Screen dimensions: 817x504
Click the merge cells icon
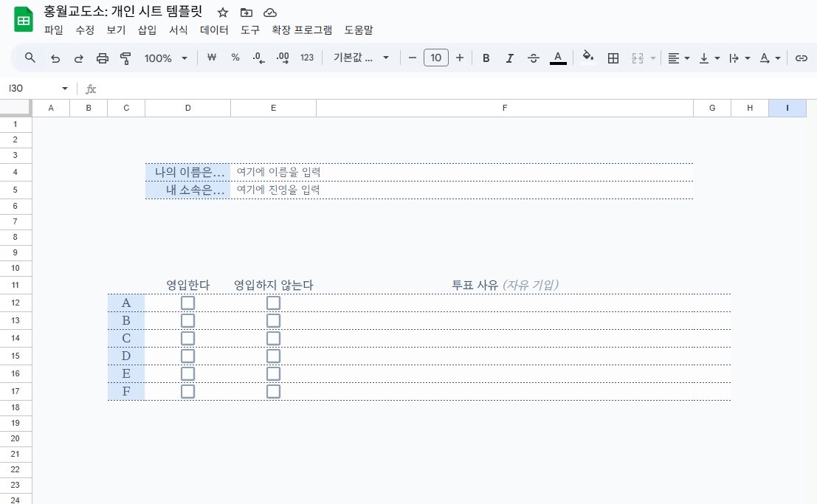(638, 58)
